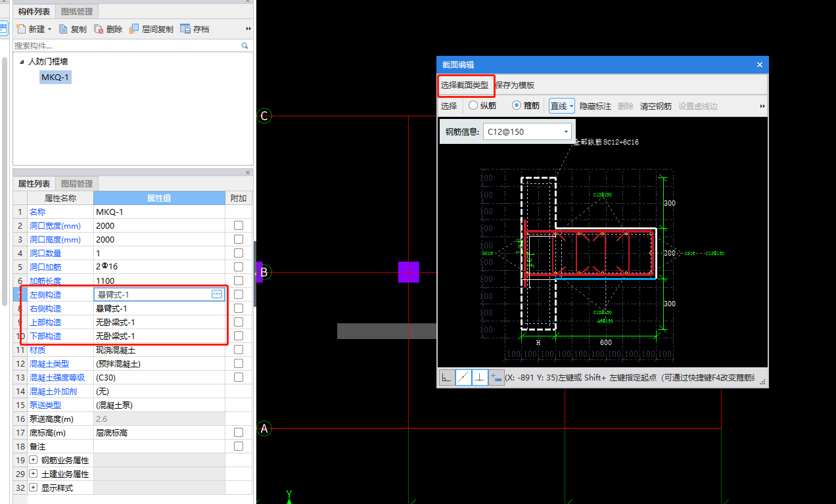The image size is (836, 504).
Task: Click the 混凝土强度等级 value (C30)
Action: pyautogui.click(x=159, y=377)
